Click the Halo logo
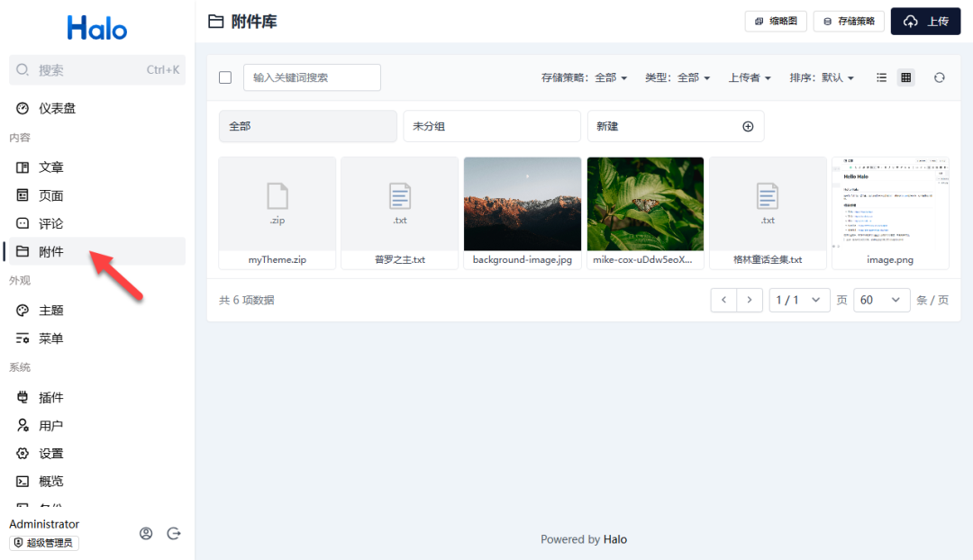The width and height of the screenshot is (973, 560). click(96, 28)
